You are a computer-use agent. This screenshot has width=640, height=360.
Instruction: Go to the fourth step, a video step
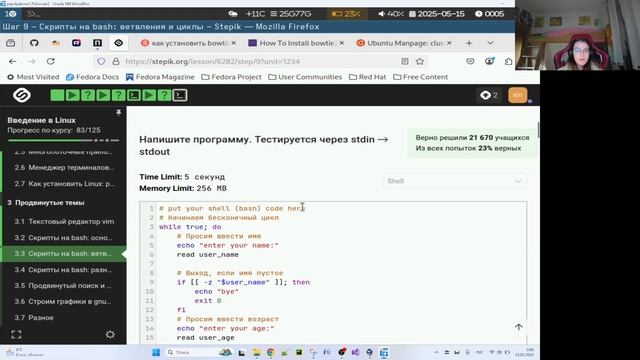pos(103,95)
